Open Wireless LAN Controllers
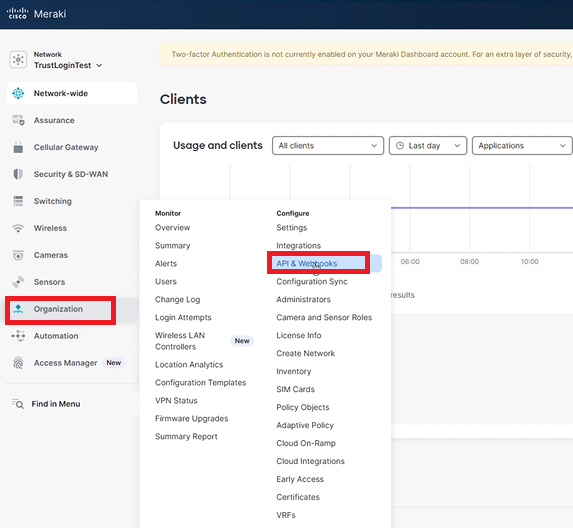 (x=180, y=341)
